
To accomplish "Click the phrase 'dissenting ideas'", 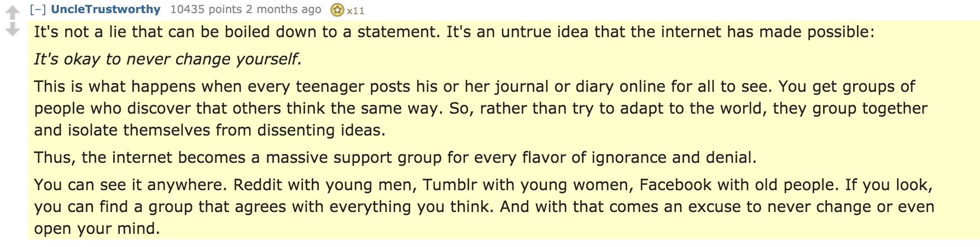I will click(x=319, y=130).
